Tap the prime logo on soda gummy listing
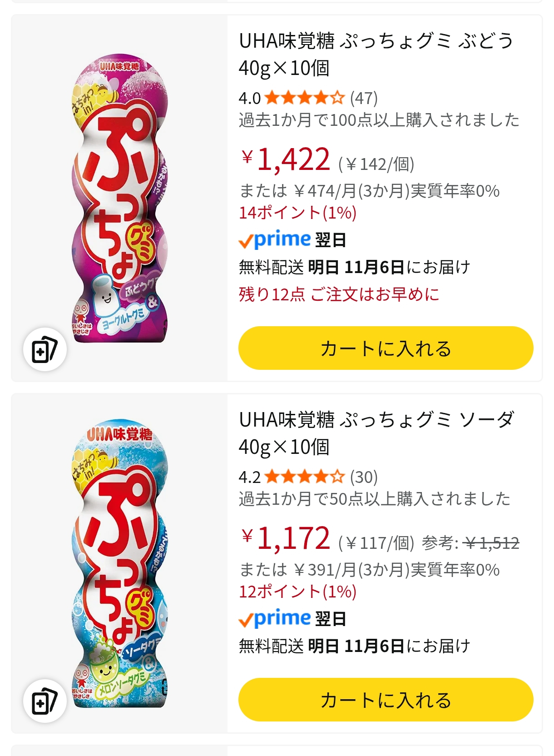Image resolution: width=554 pixels, height=756 pixels. click(x=275, y=618)
